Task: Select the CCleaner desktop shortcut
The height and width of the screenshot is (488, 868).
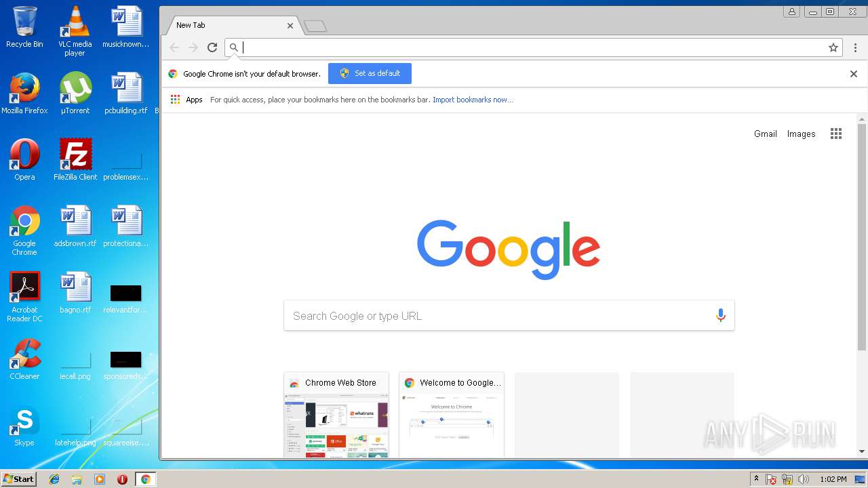Action: click(x=24, y=359)
